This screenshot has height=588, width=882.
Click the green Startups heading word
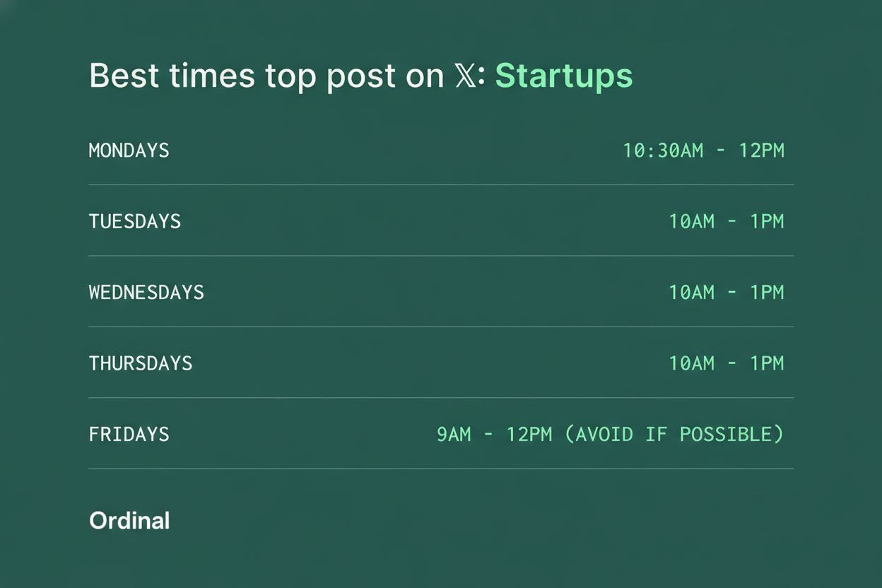tap(564, 76)
